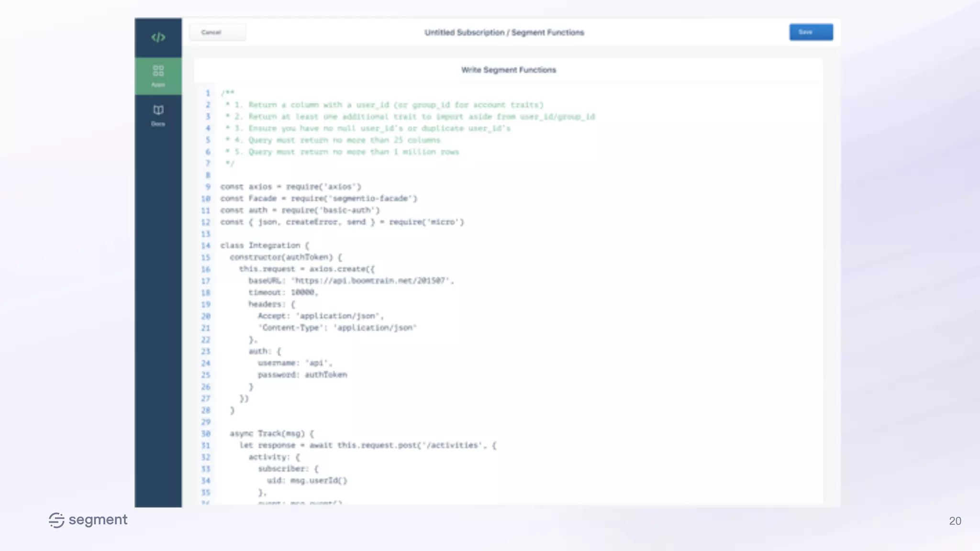Image resolution: width=980 pixels, height=551 pixels.
Task: Click the code brackets logo icon
Action: coord(158,37)
